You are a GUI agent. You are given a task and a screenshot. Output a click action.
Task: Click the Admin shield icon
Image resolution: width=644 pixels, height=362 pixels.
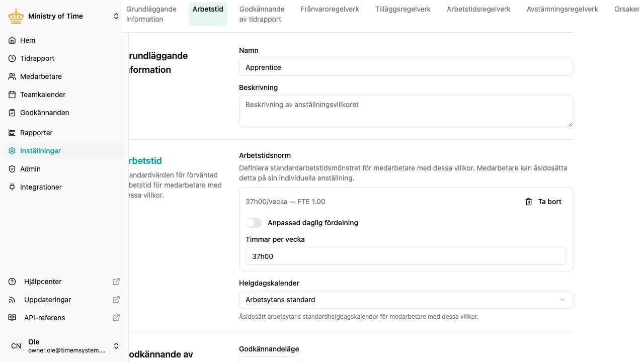[12, 169]
